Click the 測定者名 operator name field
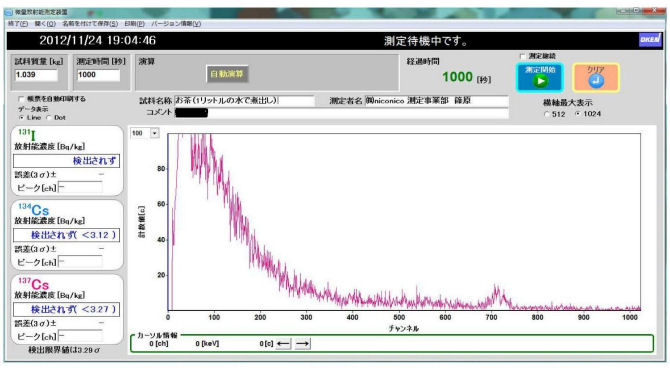 pos(437,100)
